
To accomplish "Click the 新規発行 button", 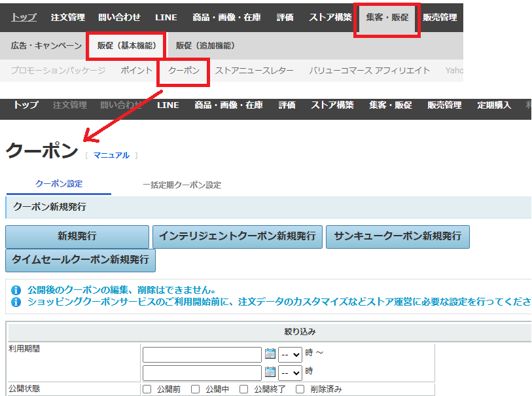I will pyautogui.click(x=77, y=236).
